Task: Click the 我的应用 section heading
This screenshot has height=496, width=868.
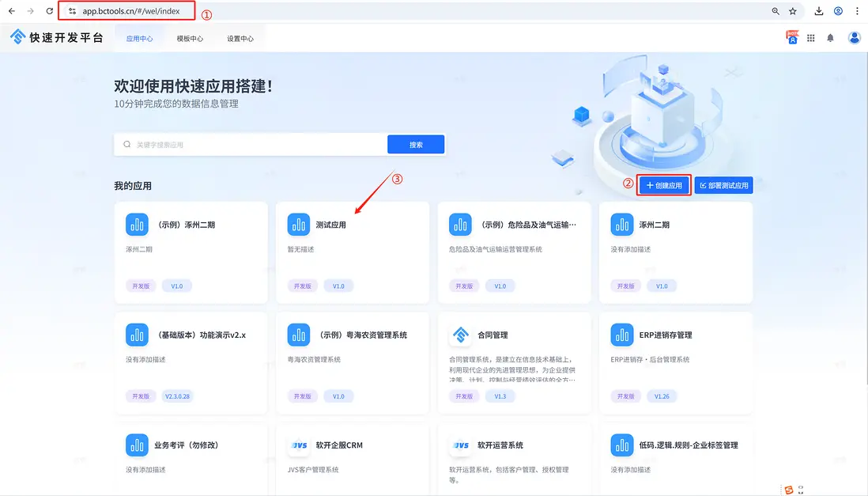Action: point(133,186)
